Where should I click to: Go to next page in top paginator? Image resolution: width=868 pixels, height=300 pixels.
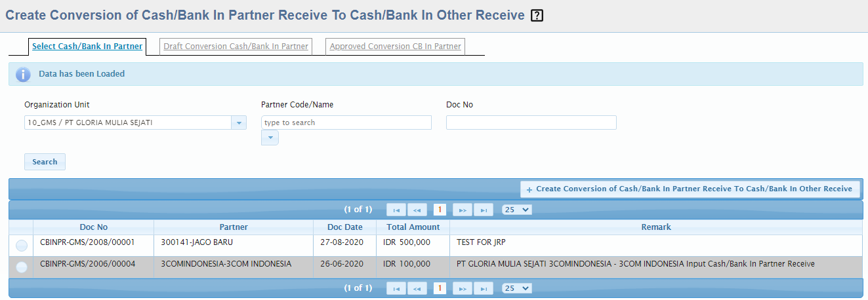tap(462, 210)
